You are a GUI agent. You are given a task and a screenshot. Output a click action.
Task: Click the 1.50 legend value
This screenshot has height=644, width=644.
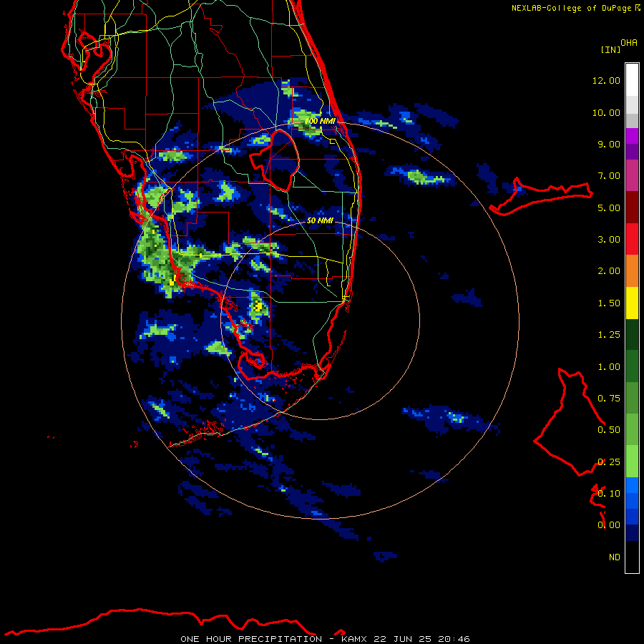coord(609,303)
